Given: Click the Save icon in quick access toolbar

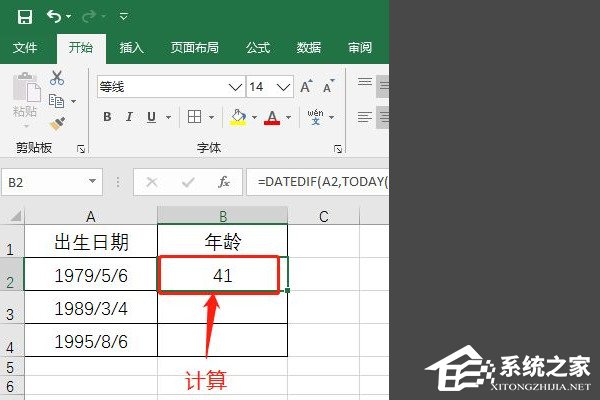Looking at the screenshot, I should point(25,17).
